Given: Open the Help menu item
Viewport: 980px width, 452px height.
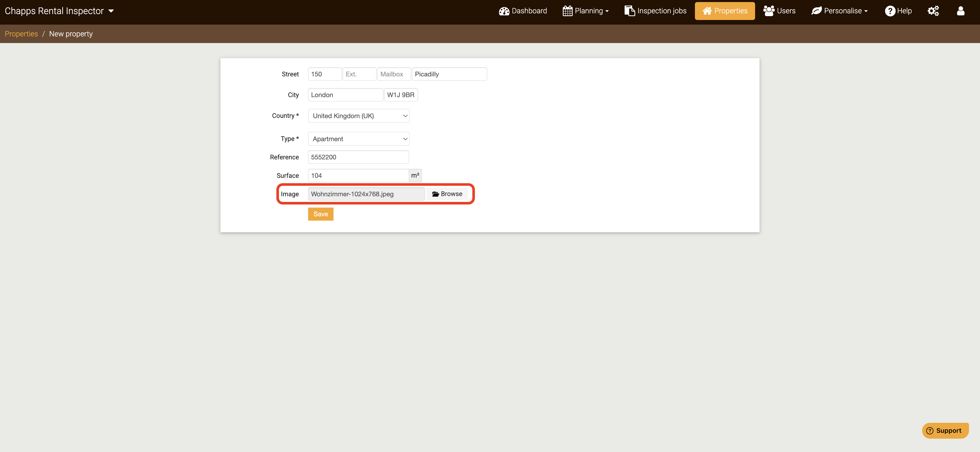Looking at the screenshot, I should [x=898, y=11].
